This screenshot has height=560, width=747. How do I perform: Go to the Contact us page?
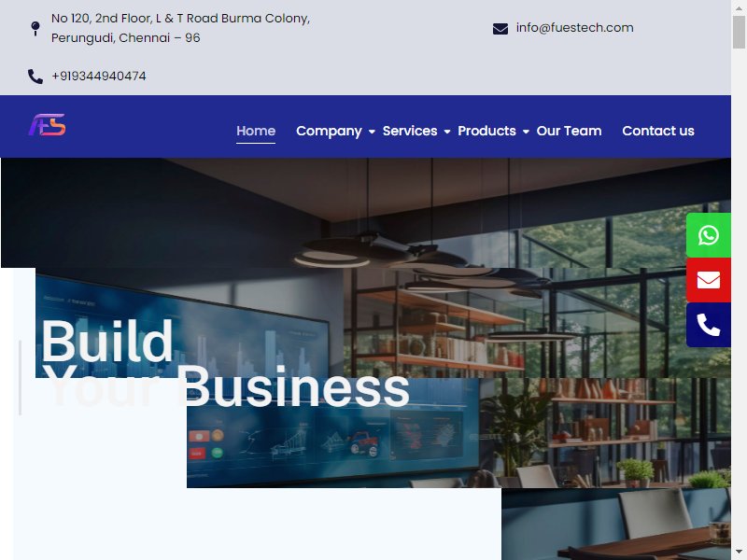(658, 131)
